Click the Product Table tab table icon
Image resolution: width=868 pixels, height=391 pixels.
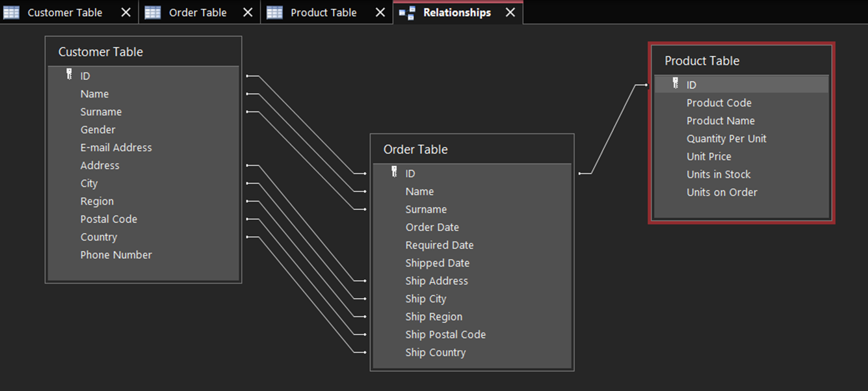coord(274,12)
